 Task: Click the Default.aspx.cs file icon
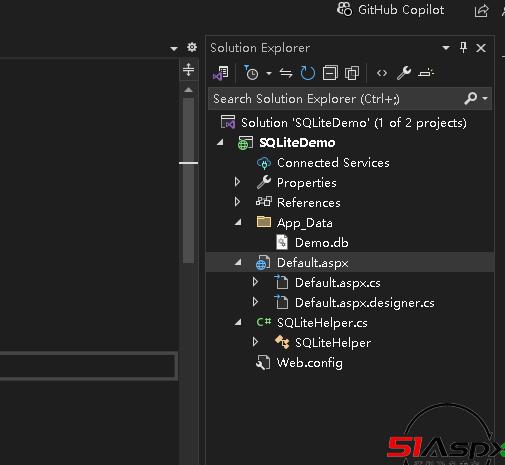281,282
